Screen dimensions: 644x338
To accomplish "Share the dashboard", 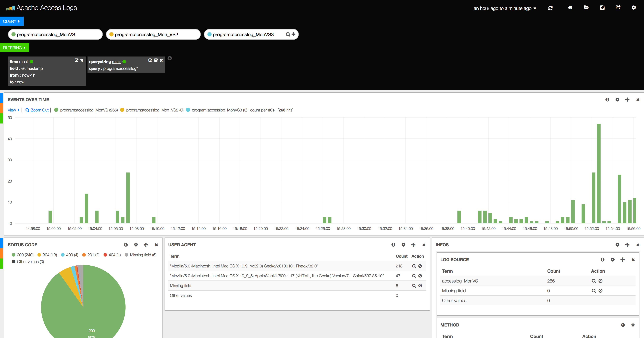I will pos(618,8).
